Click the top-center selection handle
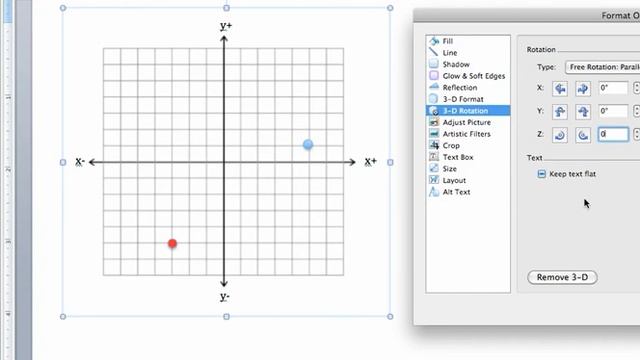This screenshot has width=640, height=360. (x=227, y=8)
